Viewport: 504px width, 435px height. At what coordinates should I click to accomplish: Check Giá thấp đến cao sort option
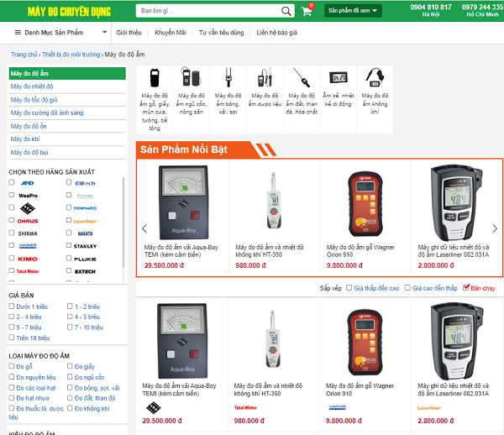pos(349,287)
